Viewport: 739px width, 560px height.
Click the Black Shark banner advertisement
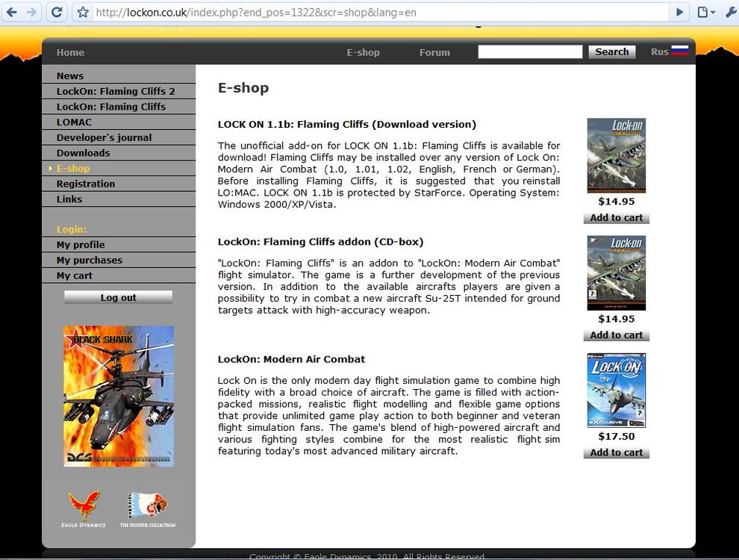(119, 396)
